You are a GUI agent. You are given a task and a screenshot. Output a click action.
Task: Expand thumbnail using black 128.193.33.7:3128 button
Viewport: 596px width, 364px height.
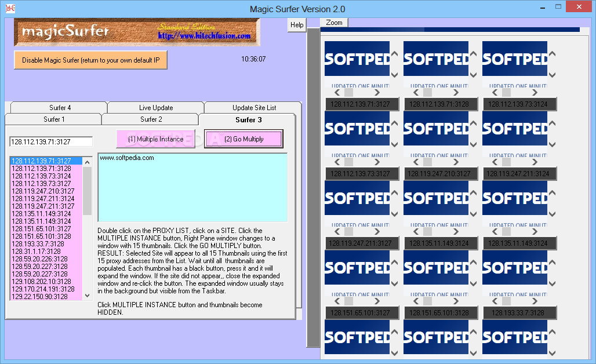519,313
